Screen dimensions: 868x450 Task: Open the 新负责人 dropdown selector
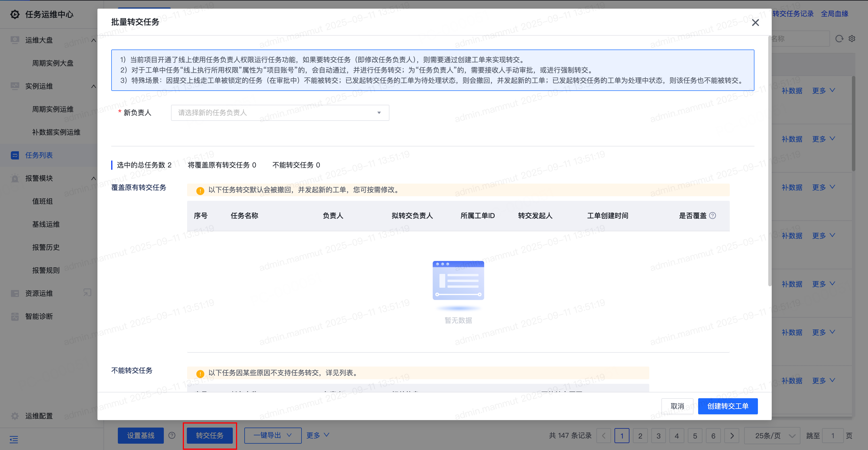pyautogui.click(x=280, y=113)
